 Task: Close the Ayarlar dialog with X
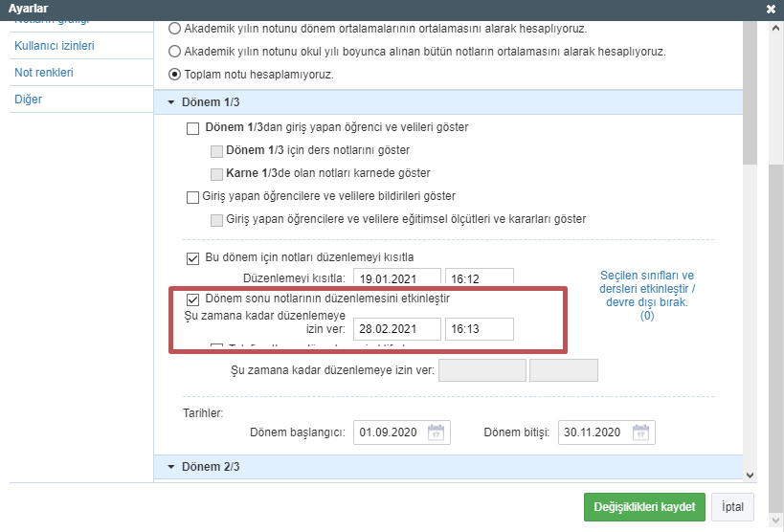tap(772, 8)
